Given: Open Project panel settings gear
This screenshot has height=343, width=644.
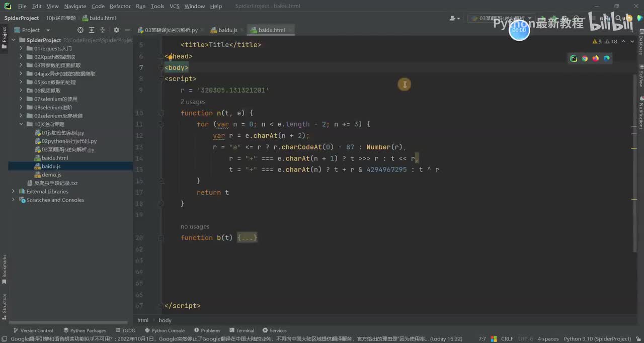Looking at the screenshot, I should click(x=117, y=30).
